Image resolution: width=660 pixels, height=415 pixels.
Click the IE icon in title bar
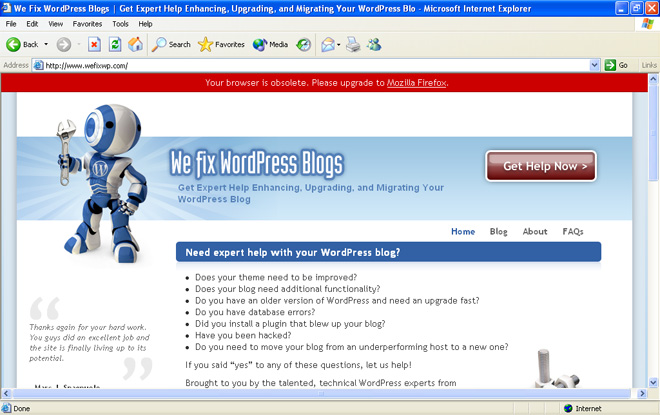(x=6, y=8)
